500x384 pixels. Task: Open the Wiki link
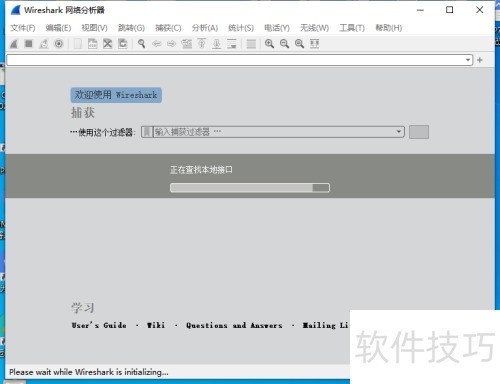pos(156,325)
